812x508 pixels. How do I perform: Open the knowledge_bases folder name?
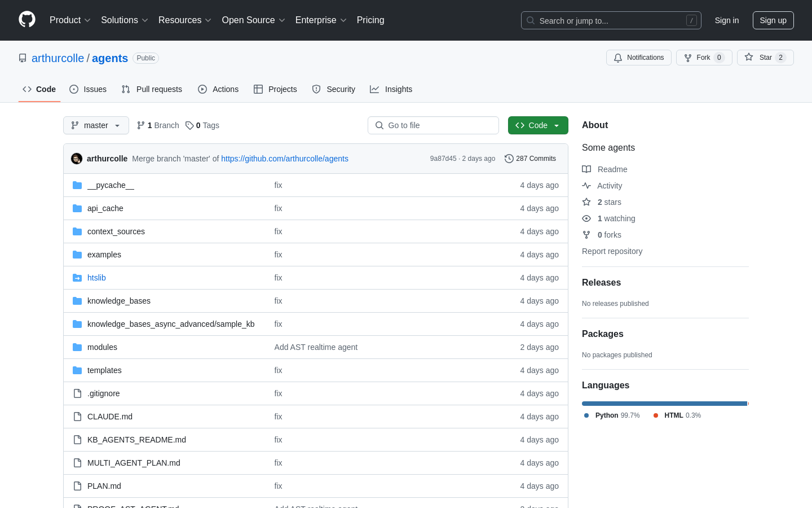[119, 301]
